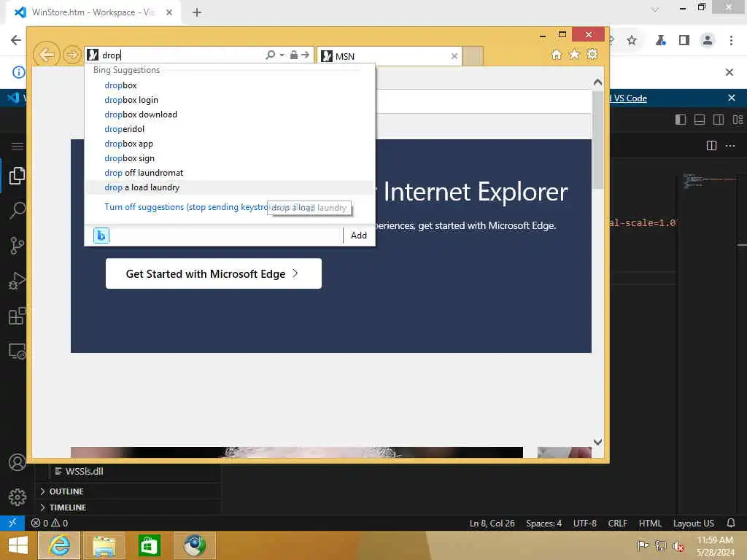This screenshot has width=747, height=560.
Task: Click the Go arrow in address bar
Action: [306, 55]
